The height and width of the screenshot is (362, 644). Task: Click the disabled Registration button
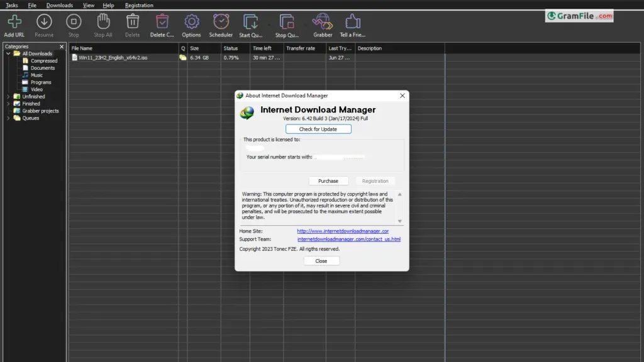[375, 181]
